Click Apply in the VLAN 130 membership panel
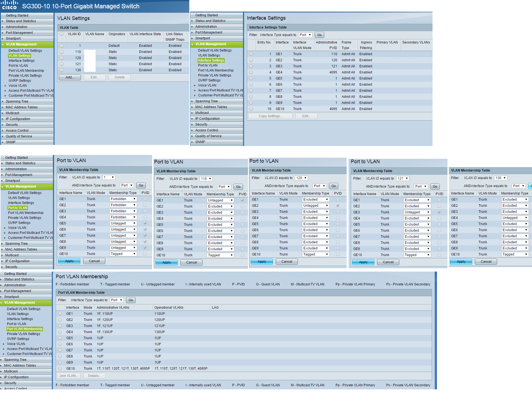This screenshot has width=532, height=419. 461,262
